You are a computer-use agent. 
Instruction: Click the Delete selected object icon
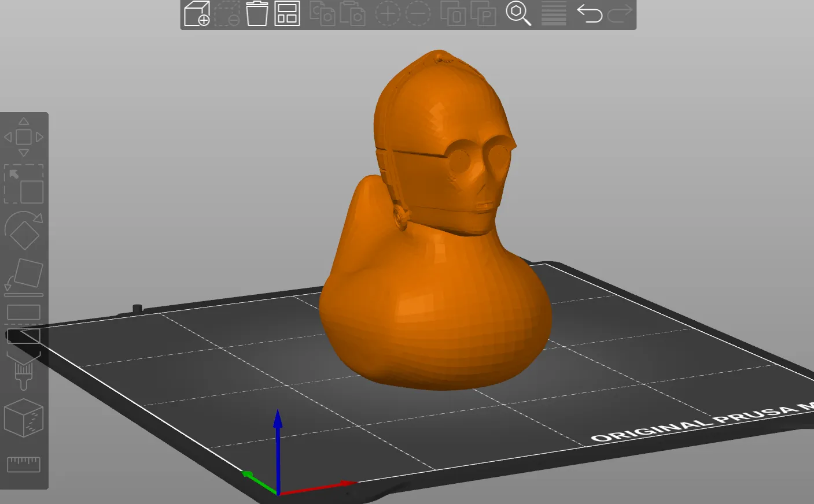click(227, 14)
